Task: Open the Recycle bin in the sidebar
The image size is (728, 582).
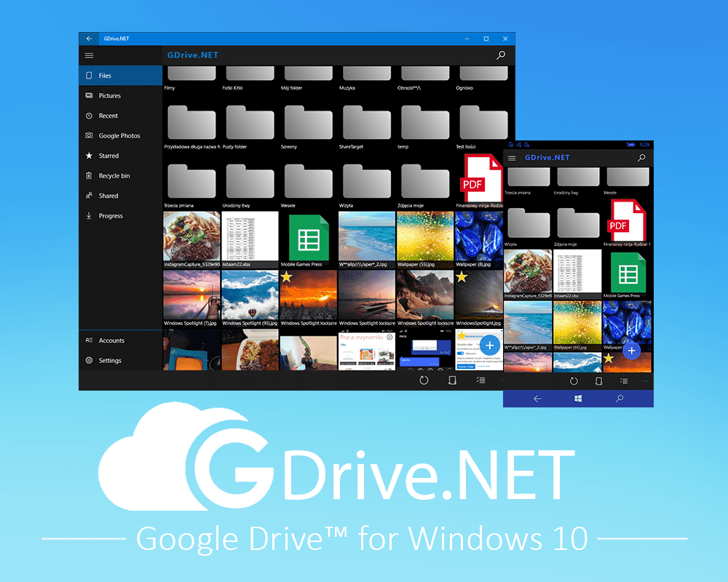Action: pyautogui.click(x=114, y=176)
